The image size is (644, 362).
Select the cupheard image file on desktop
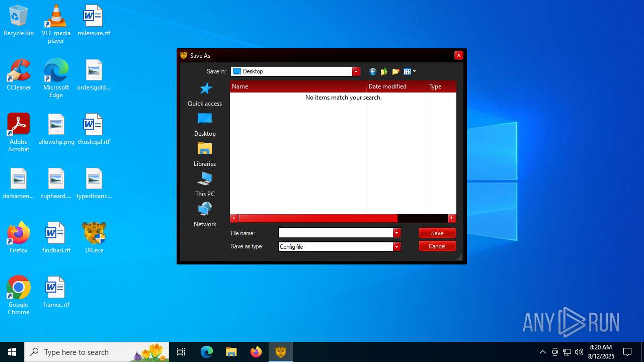tap(56, 184)
